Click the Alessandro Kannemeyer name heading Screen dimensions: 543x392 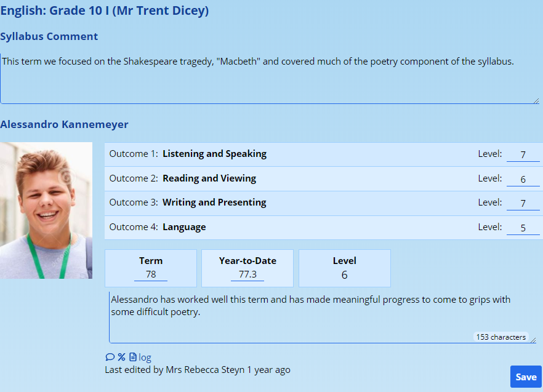(x=65, y=124)
